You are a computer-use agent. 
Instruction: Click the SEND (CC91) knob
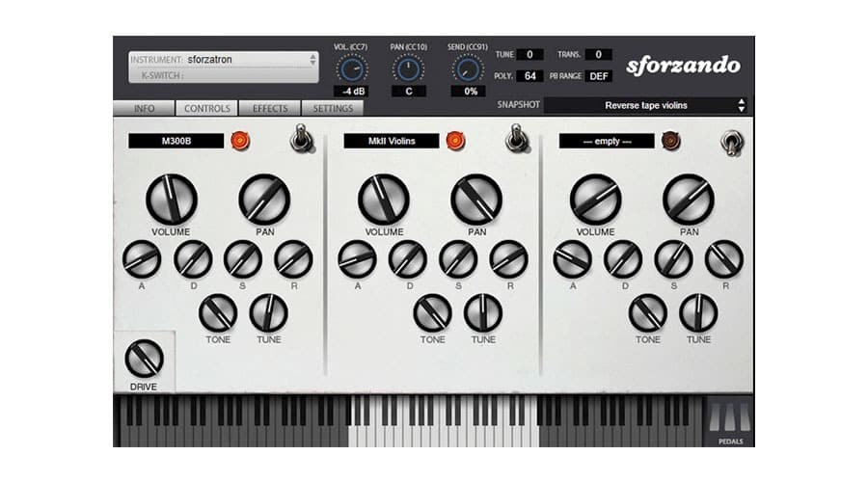point(468,69)
